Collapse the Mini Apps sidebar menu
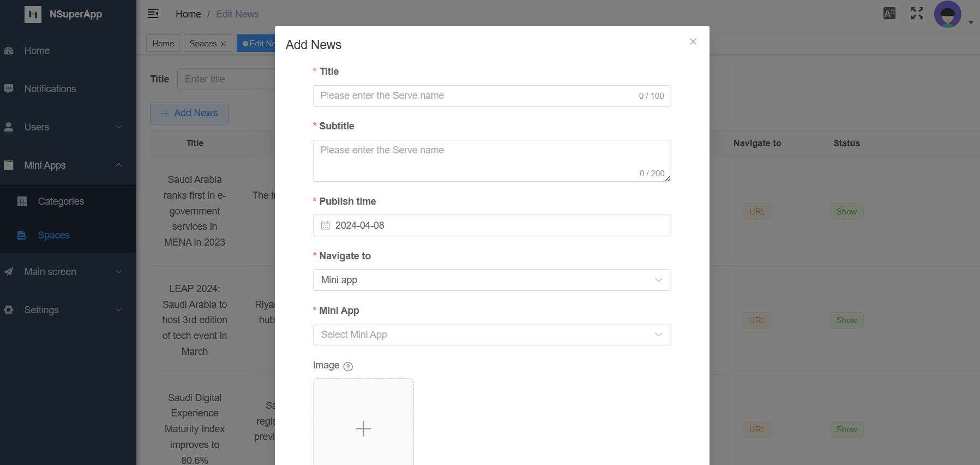The image size is (980, 465). 68,165
